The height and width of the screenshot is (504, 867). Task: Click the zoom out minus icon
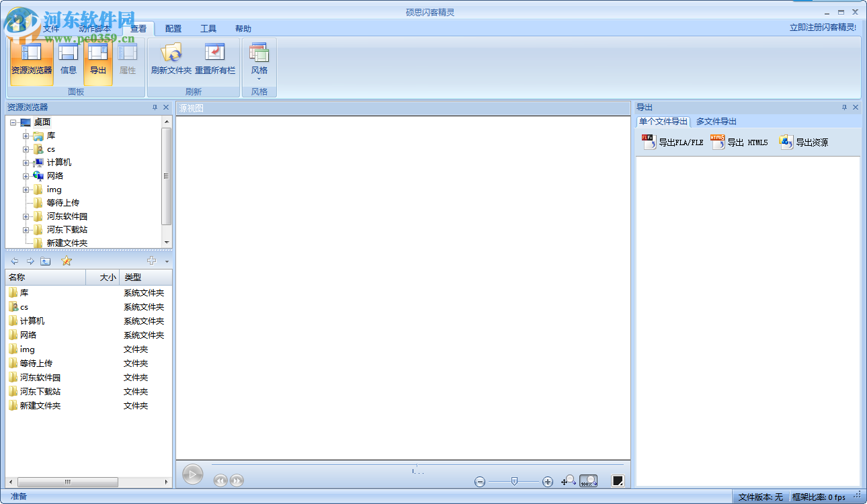[480, 481]
